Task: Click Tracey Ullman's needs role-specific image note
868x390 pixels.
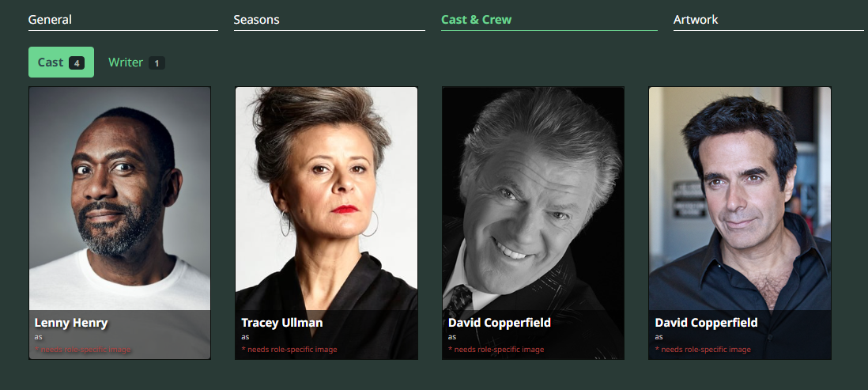Action: (289, 350)
